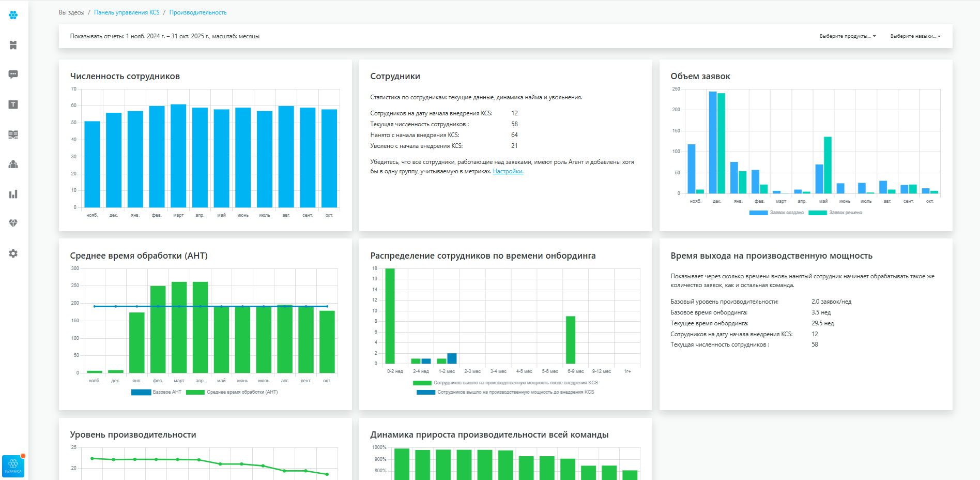The width and height of the screenshot is (980, 480).
Task: Expand the 'Выберите навыки' dropdown
Action: coord(915,36)
